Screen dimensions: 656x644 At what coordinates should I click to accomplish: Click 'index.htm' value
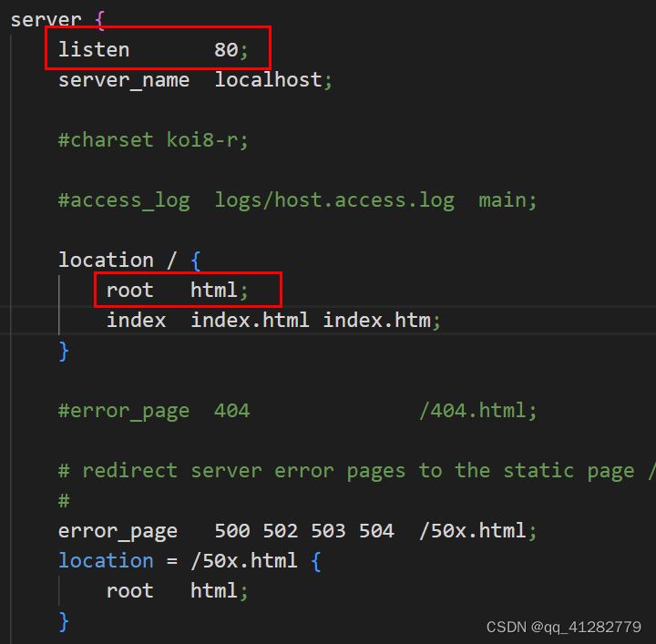pos(376,320)
